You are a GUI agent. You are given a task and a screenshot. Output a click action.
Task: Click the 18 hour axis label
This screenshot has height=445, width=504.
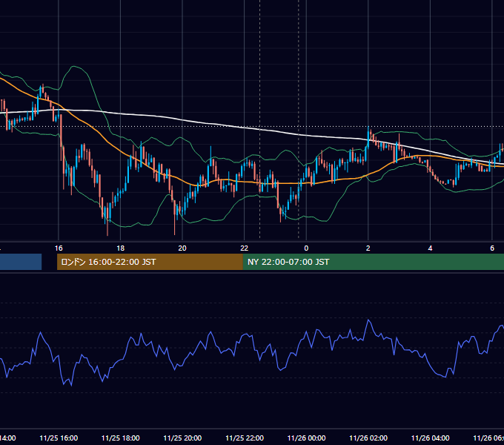click(x=120, y=248)
